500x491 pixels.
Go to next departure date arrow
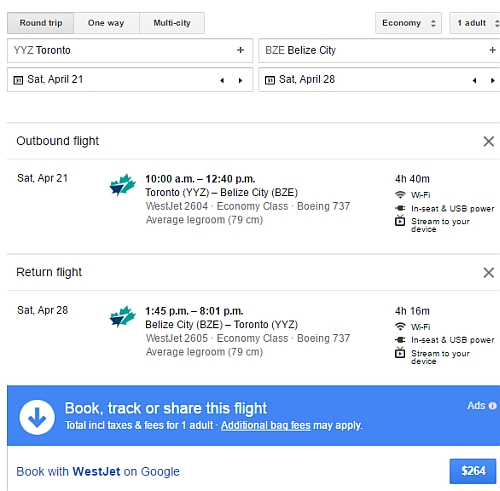[x=240, y=80]
